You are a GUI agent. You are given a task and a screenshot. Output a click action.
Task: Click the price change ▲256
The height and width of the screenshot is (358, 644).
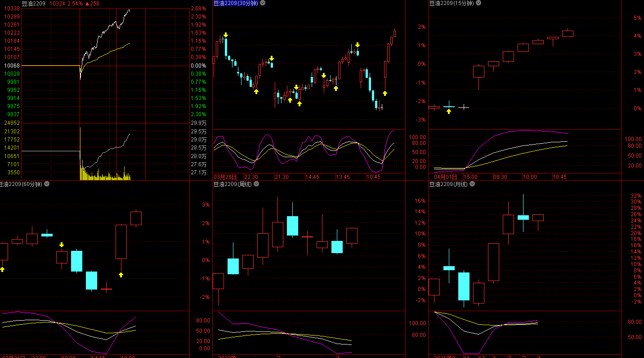92,3
